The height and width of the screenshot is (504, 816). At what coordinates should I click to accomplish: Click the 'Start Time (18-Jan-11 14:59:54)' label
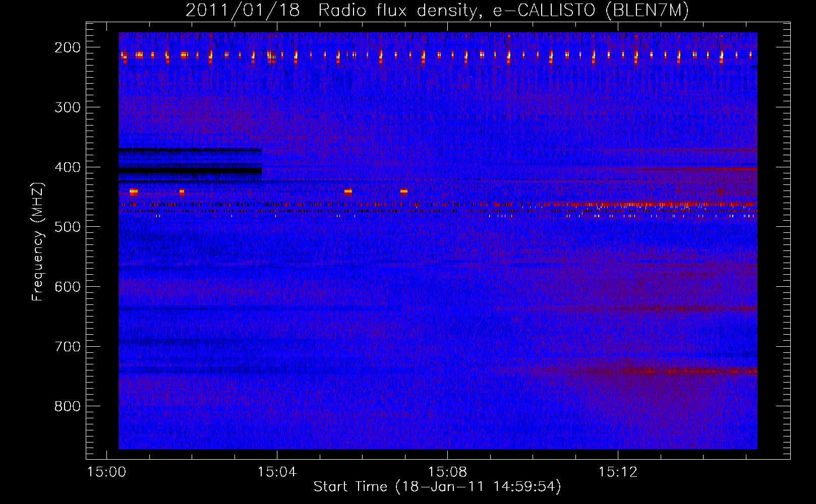pos(437,487)
